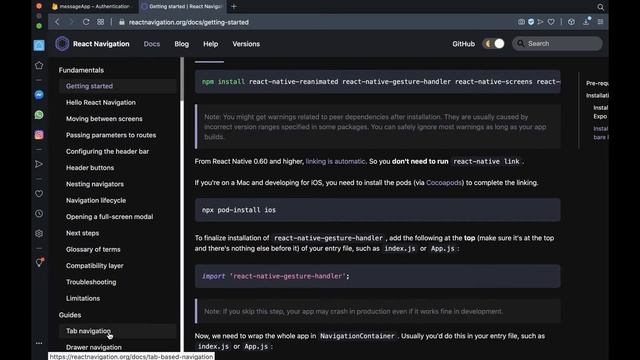Open the sidebar heart bookmarks icon

point(39,193)
